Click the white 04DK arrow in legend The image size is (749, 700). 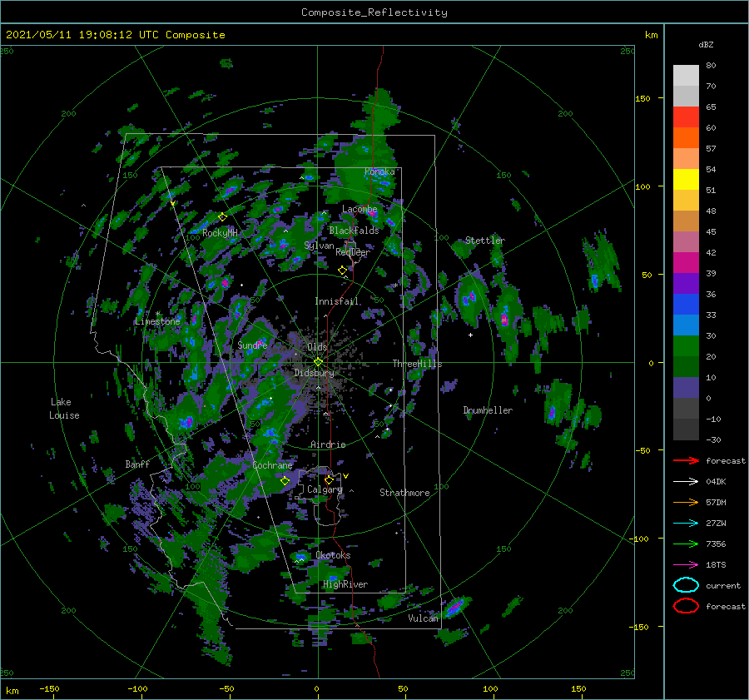click(686, 481)
